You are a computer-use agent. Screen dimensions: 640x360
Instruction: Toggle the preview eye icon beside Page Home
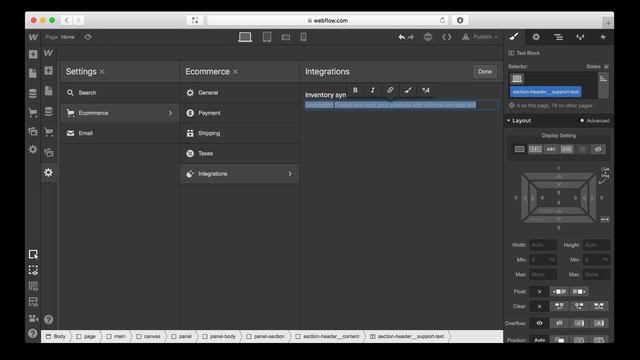click(x=88, y=37)
